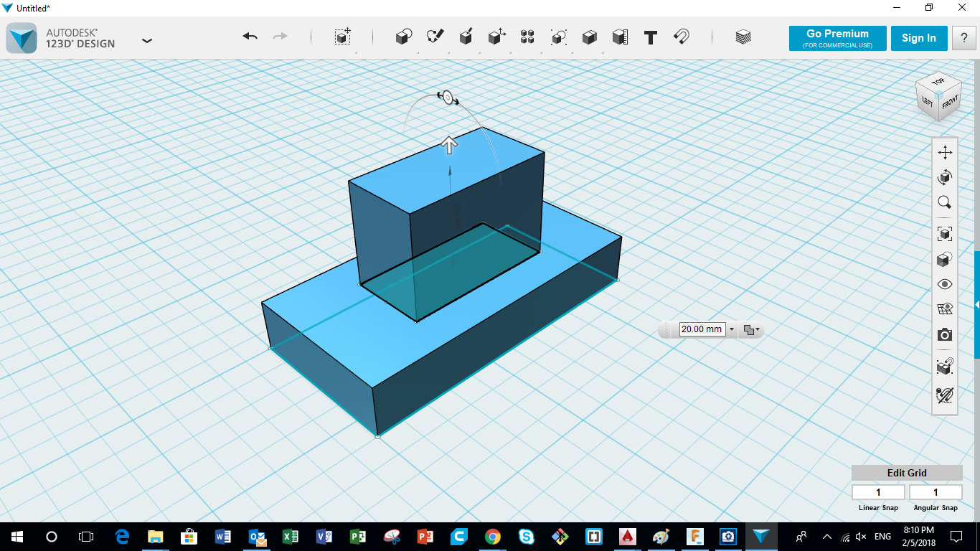The image size is (980, 551).
Task: Open the dropdown beside 20.00 mm
Action: (732, 330)
